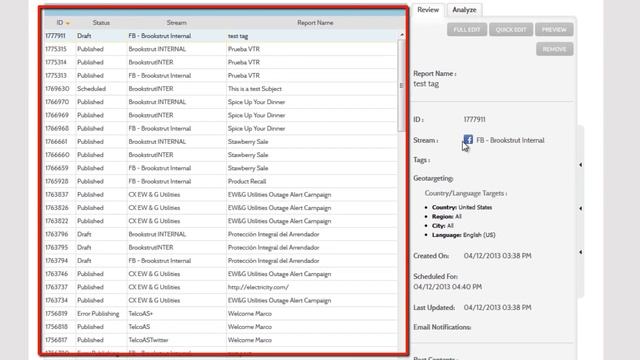Select report ID 1763837
The height and width of the screenshot is (360, 640).
(x=220, y=195)
